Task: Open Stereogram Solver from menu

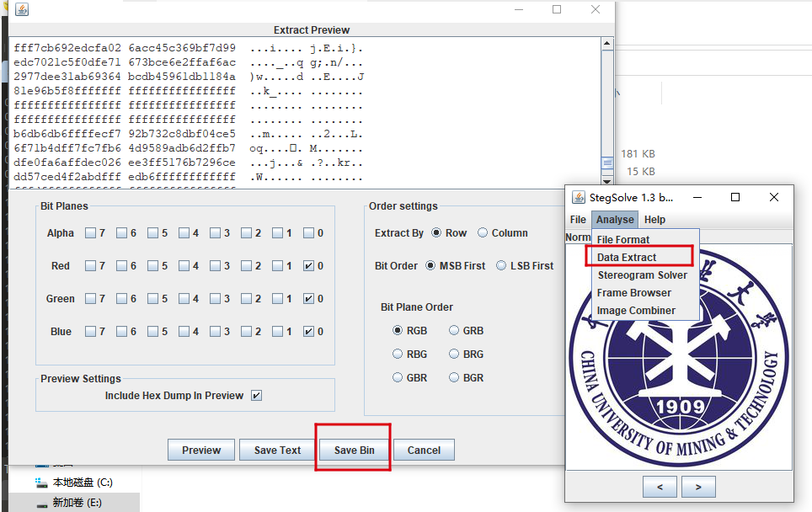Action: tap(645, 275)
